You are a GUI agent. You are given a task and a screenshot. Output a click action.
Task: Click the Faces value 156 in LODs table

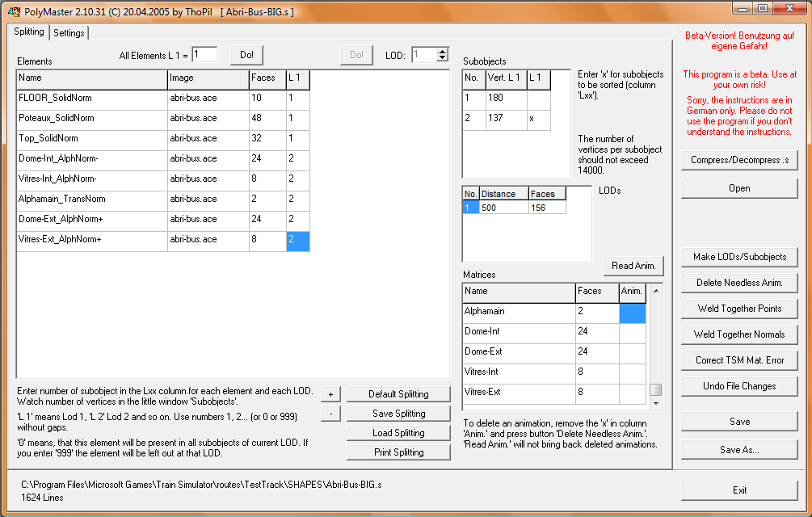pos(547,208)
